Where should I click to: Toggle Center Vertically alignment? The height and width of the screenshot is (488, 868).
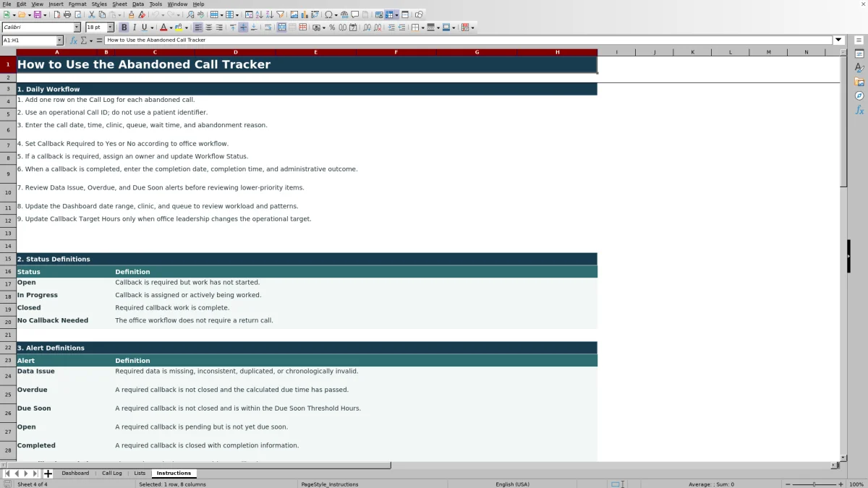(243, 27)
